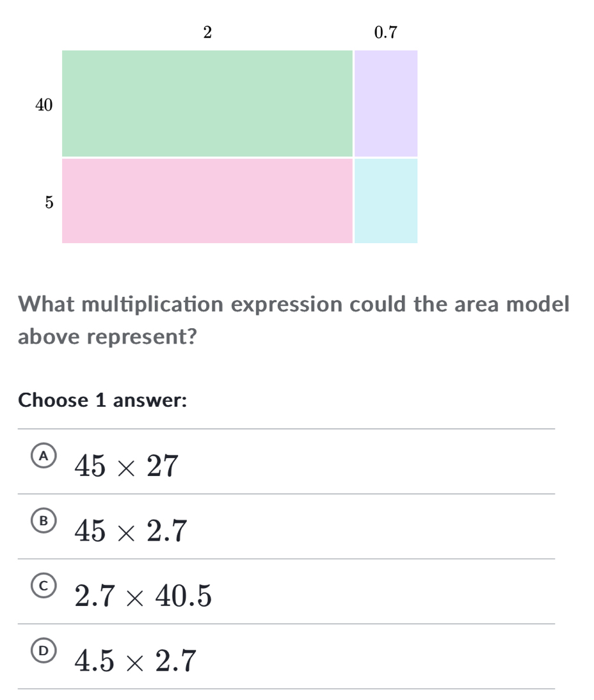Image resolution: width=594 pixels, height=700 pixels.
Task: Click the question text heading
Action: (x=293, y=319)
